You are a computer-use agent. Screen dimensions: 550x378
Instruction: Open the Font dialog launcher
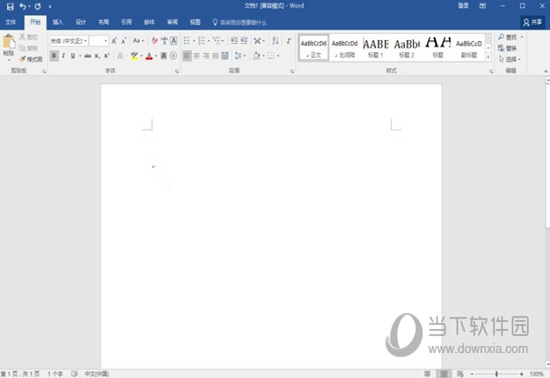click(177, 71)
